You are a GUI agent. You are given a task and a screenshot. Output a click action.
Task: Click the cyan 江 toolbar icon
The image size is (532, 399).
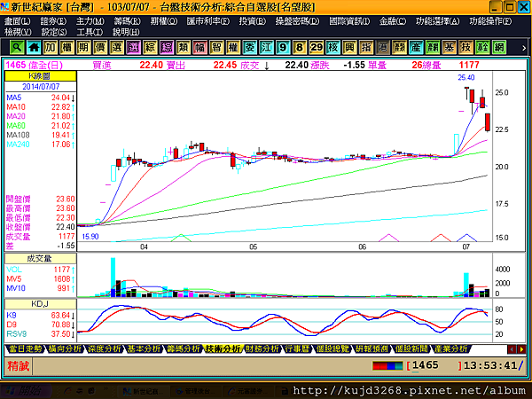pos(266,47)
